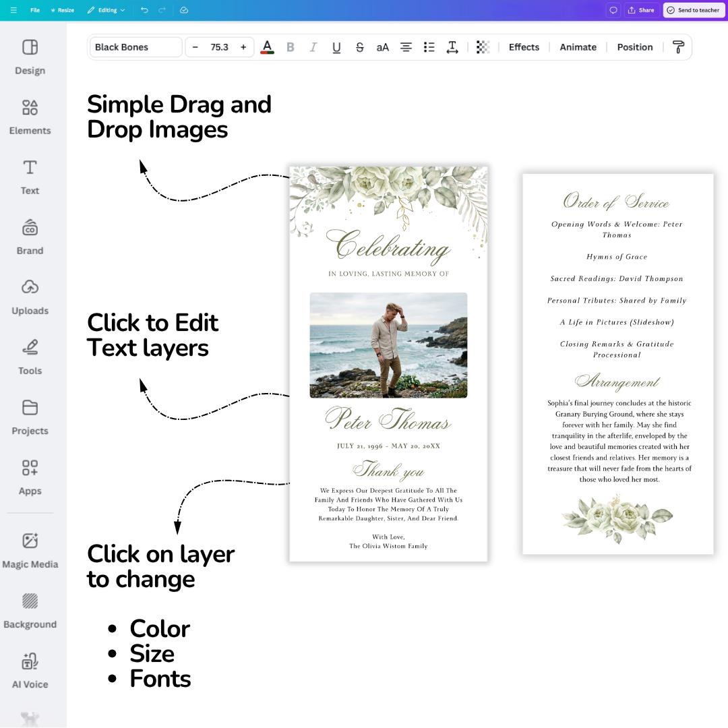Open the Projects panel
The image size is (728, 728).
pyautogui.click(x=30, y=417)
